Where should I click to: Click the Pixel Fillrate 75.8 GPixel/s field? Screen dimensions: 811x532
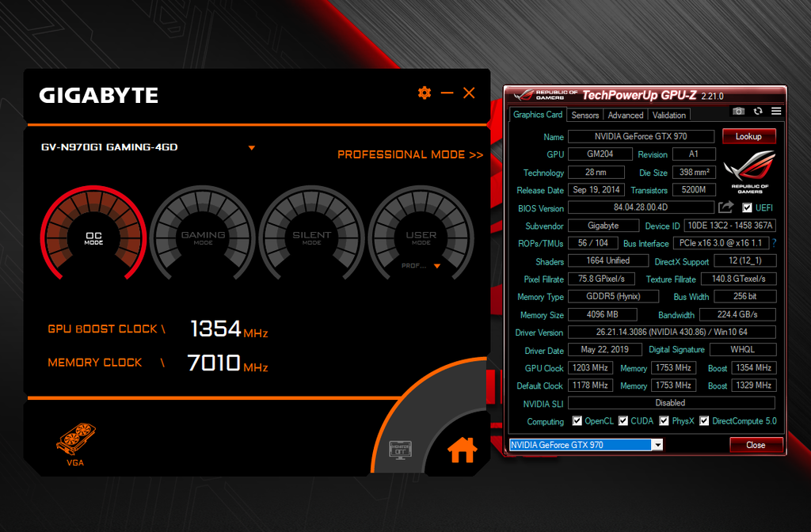(x=602, y=279)
